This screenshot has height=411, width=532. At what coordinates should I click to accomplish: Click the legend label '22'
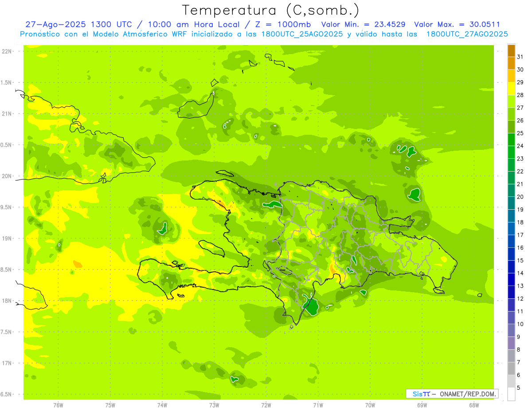click(x=520, y=171)
